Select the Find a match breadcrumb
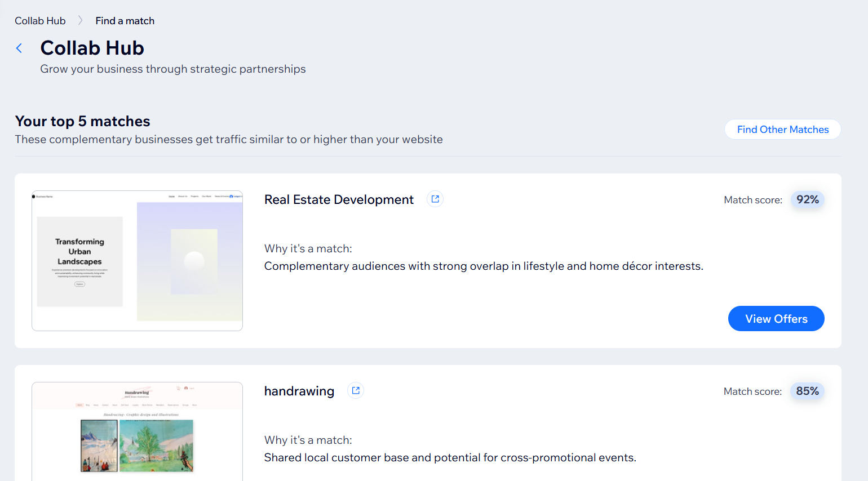The image size is (868, 481). click(125, 21)
